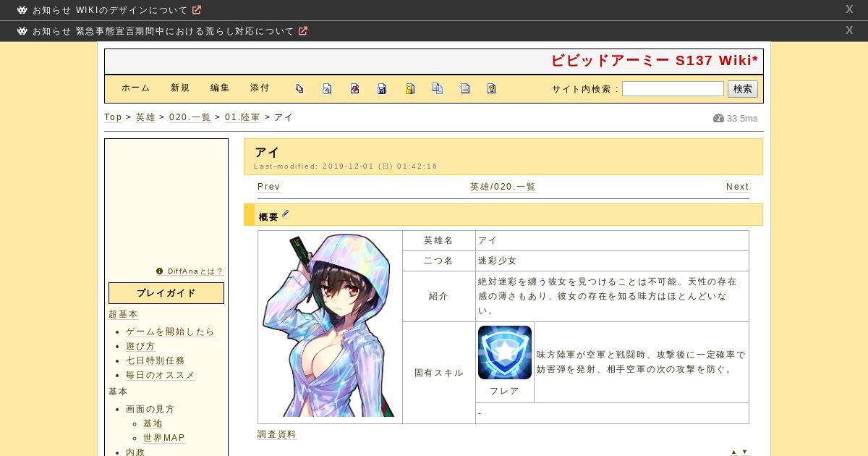This screenshot has height=456, width=868.
Task: Dismiss the 緊急事態宣言 notice with X
Action: coord(849,30)
